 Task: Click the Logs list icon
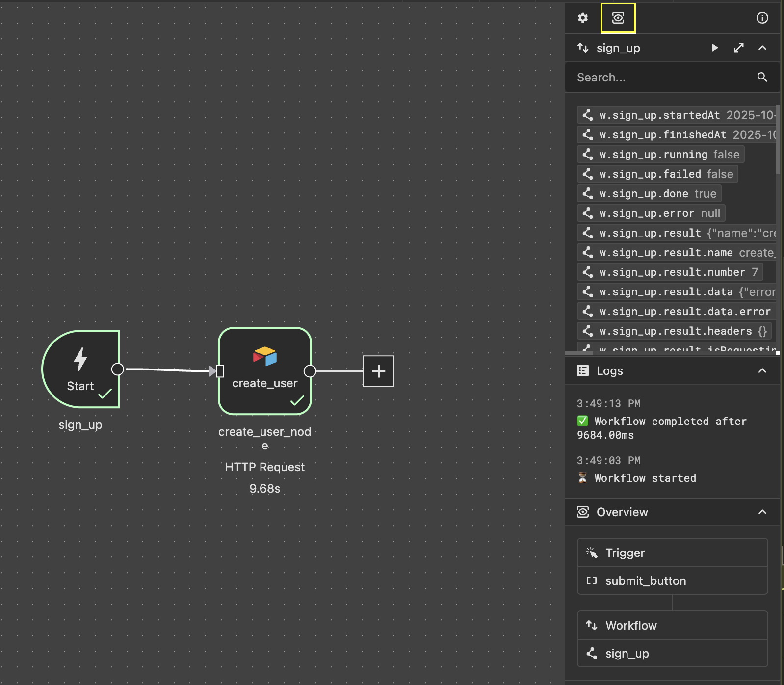coord(583,370)
